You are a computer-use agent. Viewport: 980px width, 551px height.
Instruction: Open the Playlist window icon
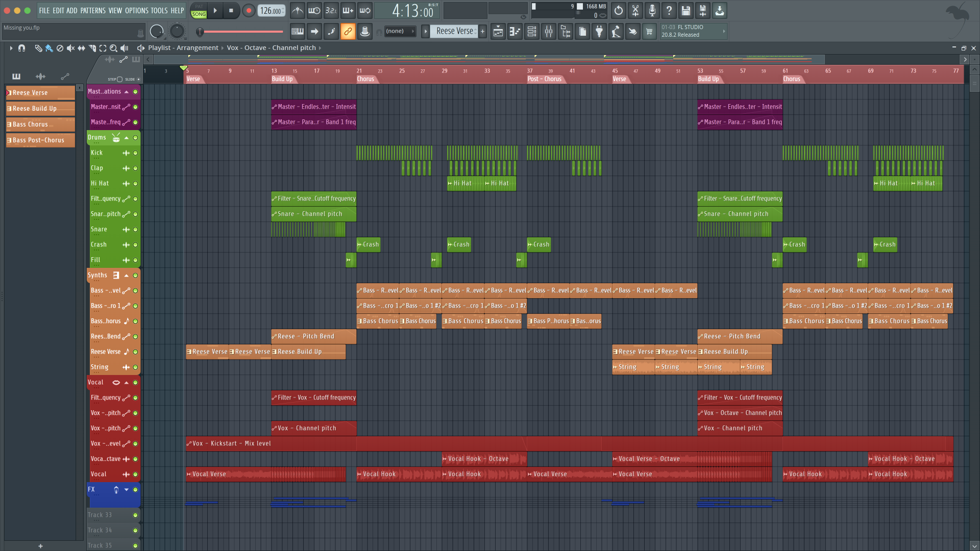coord(498,32)
